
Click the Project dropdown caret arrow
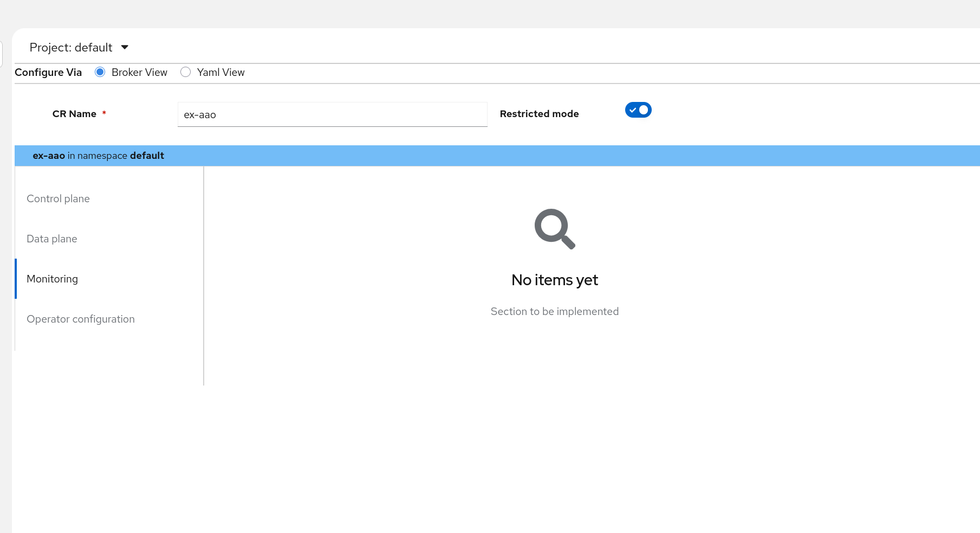click(125, 48)
